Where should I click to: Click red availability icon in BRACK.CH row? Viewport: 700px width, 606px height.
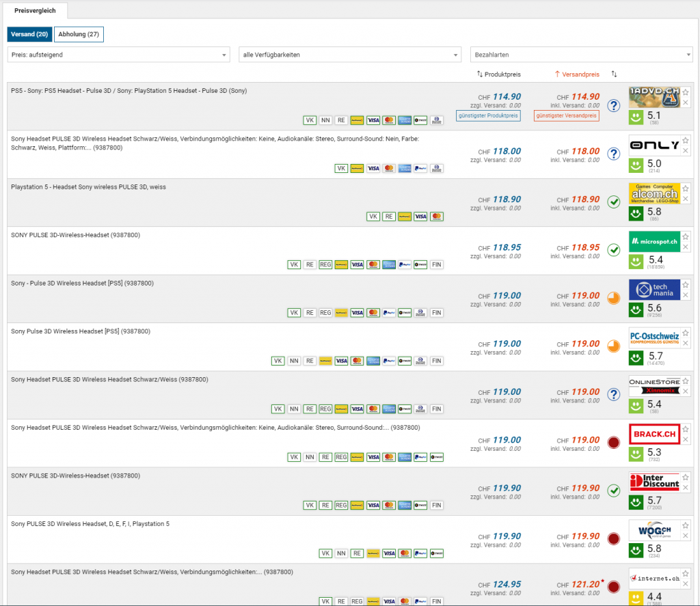pos(613,442)
